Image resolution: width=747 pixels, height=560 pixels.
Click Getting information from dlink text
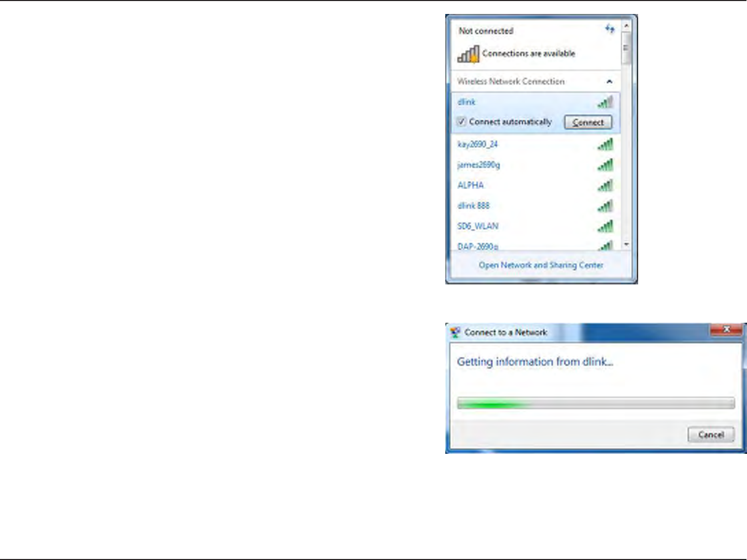pyautogui.click(x=534, y=362)
